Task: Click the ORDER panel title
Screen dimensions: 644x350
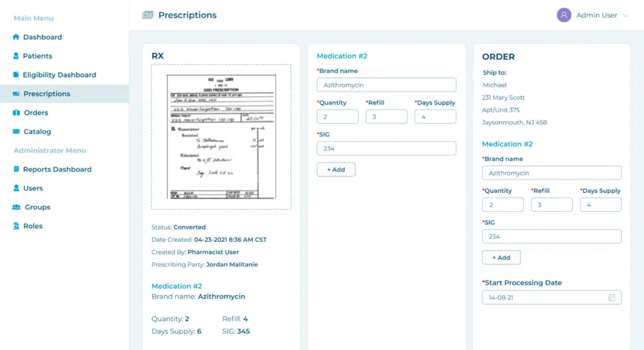Action: click(x=498, y=57)
